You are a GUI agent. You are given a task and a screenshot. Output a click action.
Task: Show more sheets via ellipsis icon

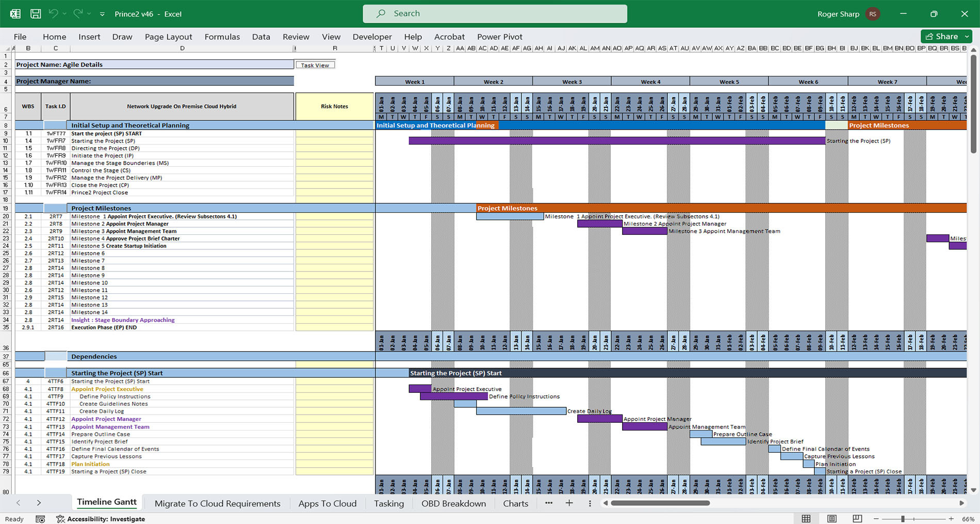click(x=549, y=503)
